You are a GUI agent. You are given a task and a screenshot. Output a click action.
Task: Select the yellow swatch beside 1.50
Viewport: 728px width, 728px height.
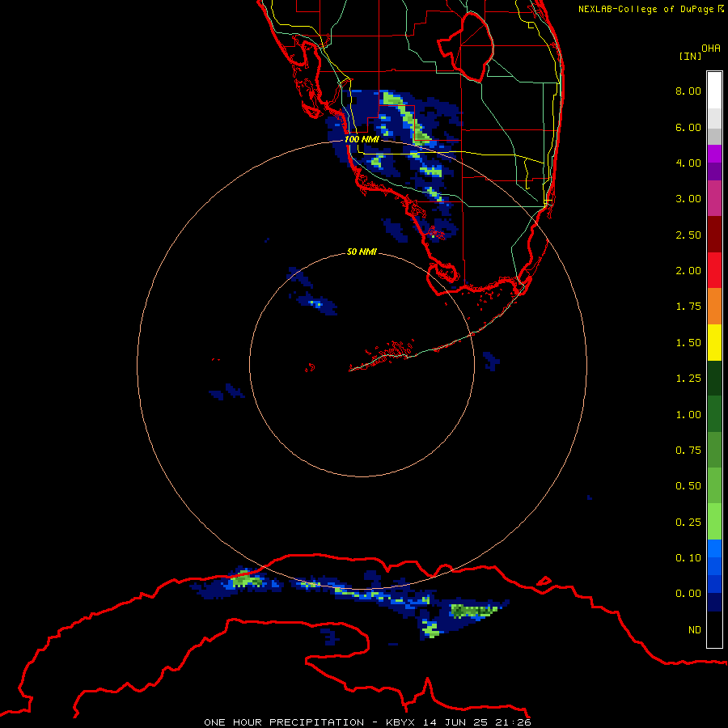(x=714, y=342)
